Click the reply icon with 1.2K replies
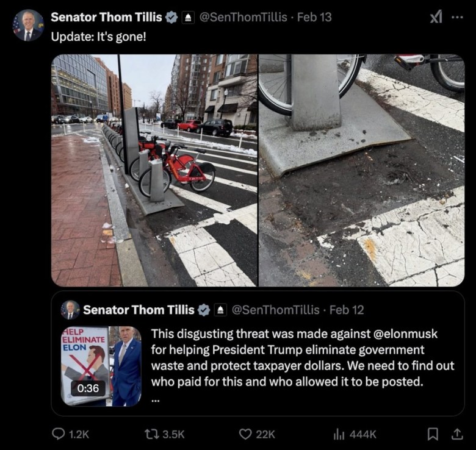This screenshot has height=450, width=476. click(59, 434)
